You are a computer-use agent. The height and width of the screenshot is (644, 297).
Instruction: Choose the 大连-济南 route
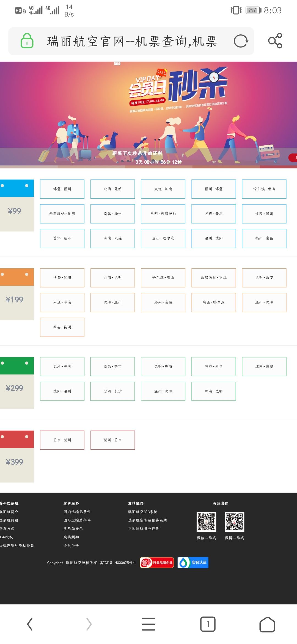pos(163,189)
